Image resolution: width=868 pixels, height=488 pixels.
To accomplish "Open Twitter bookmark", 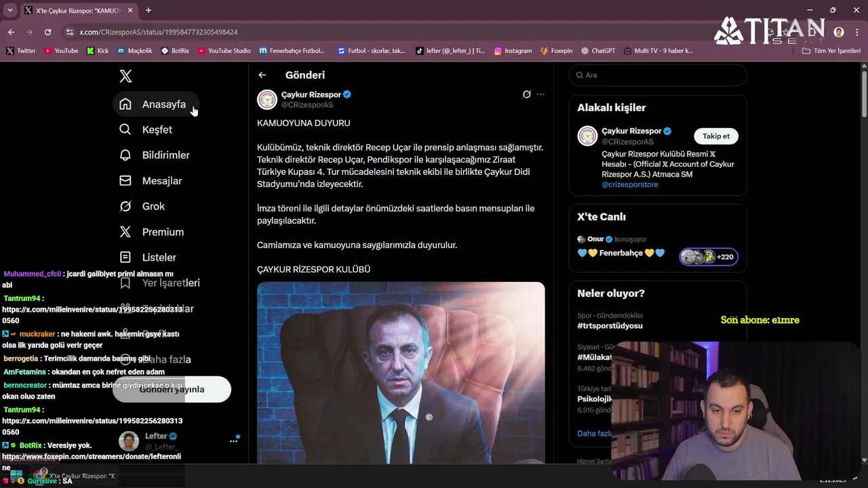I will click(20, 51).
